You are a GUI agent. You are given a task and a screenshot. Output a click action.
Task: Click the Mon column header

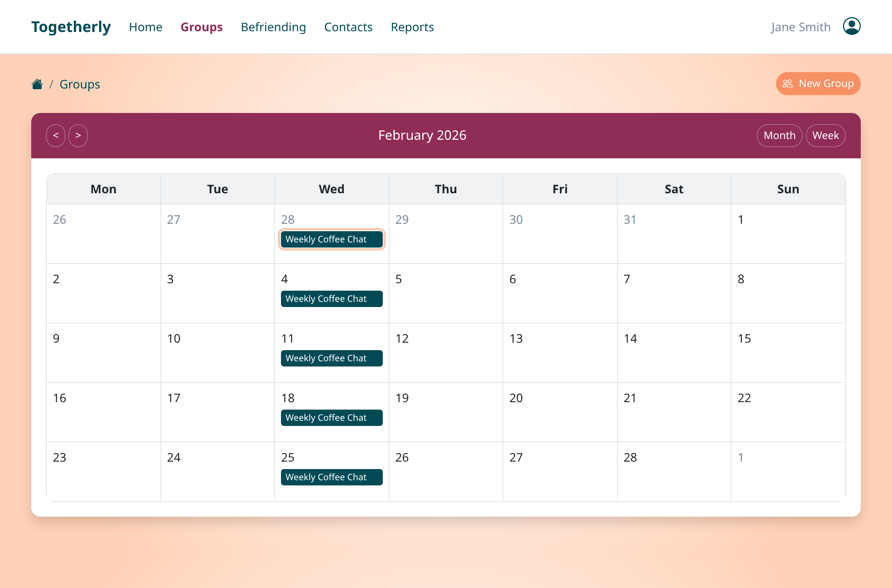[103, 189]
